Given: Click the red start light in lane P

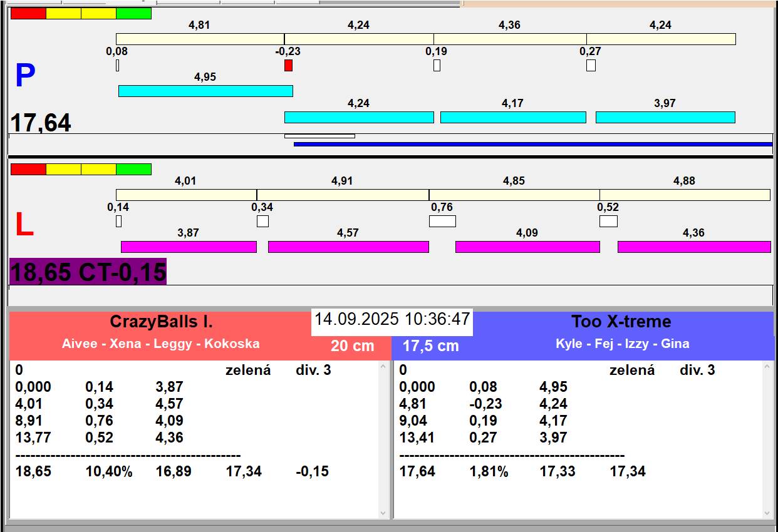Looking at the screenshot, I should [x=28, y=13].
